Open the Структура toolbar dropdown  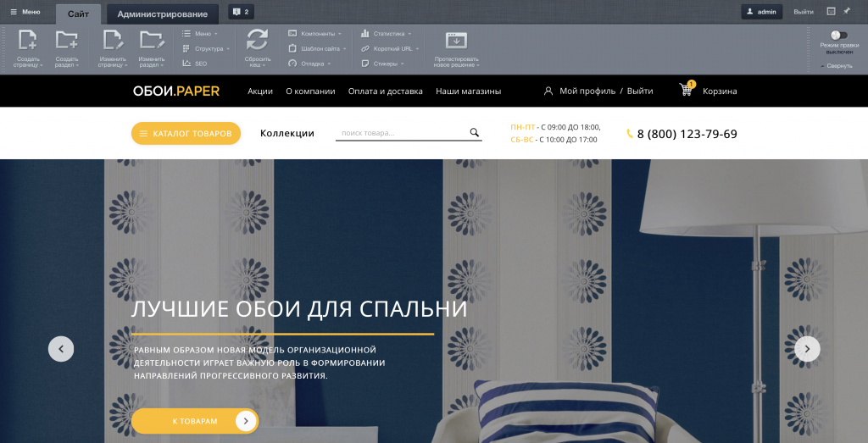point(206,48)
